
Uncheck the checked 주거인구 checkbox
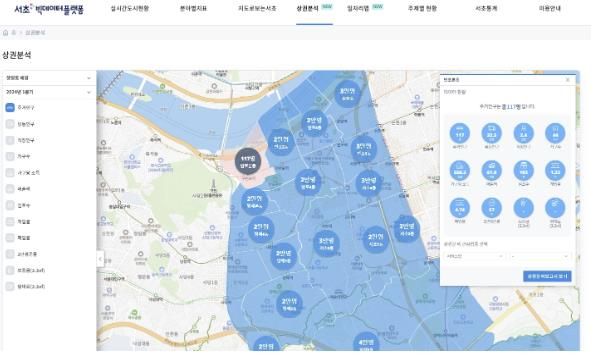point(10,108)
